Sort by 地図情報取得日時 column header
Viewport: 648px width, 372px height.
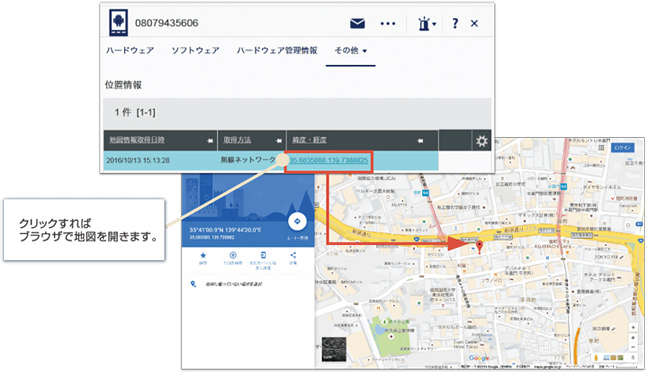click(137, 140)
